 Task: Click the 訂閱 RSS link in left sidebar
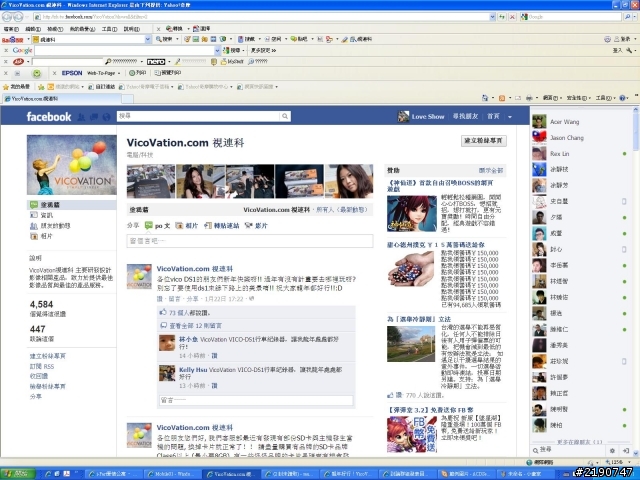pyautogui.click(x=42, y=367)
